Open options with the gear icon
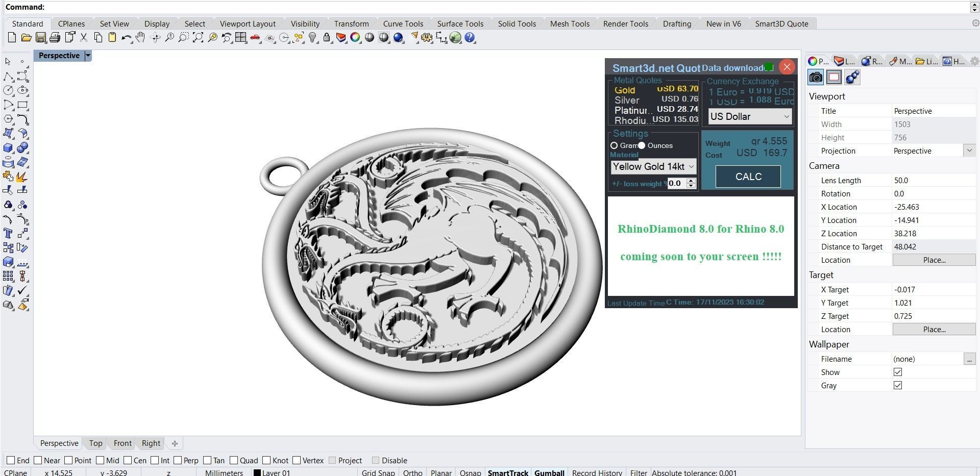The image size is (980, 476). 427,38
